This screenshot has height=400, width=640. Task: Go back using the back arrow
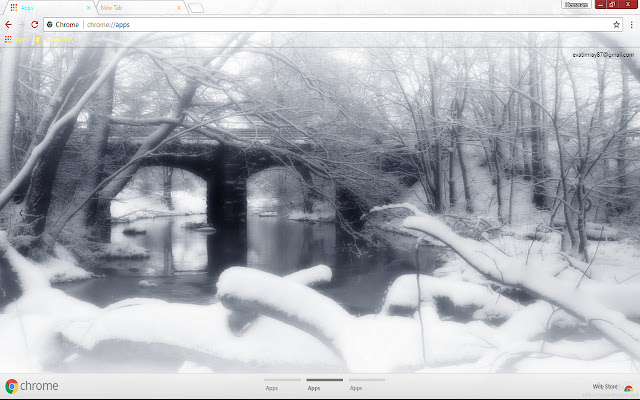tap(8, 24)
